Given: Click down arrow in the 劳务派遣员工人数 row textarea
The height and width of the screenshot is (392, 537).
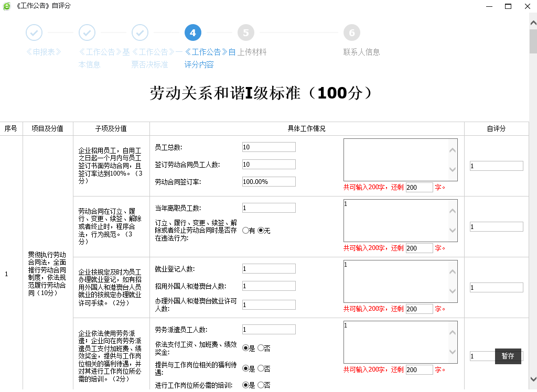Looking at the screenshot, I should (x=453, y=352).
